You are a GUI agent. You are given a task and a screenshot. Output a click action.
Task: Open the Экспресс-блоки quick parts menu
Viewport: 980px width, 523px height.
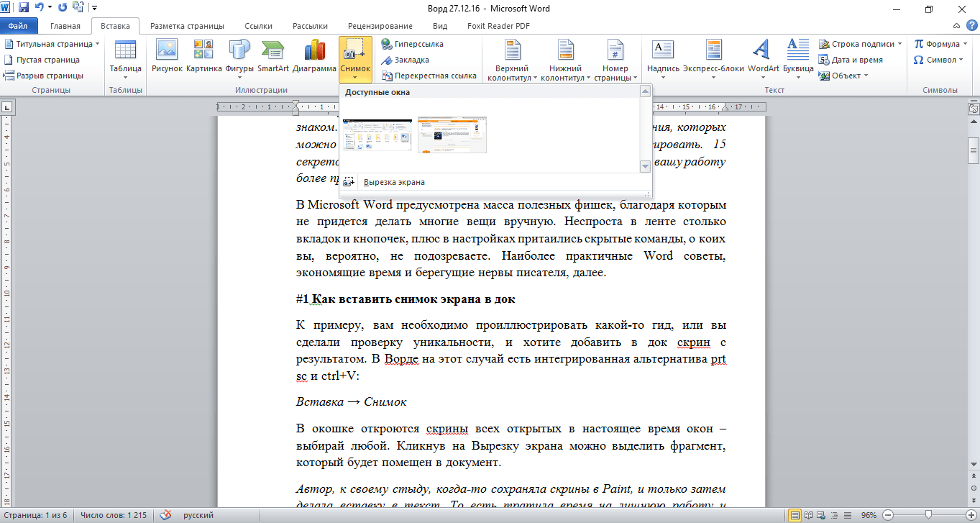713,58
